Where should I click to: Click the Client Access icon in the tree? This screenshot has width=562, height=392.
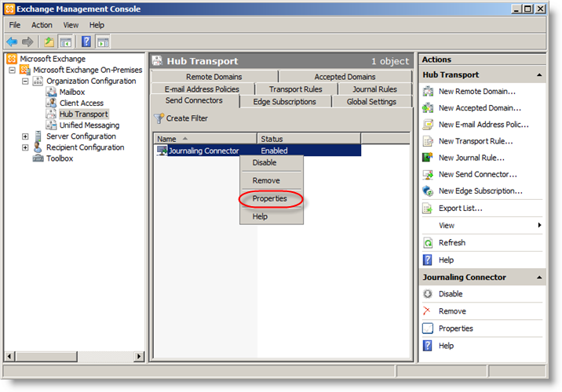(51, 103)
